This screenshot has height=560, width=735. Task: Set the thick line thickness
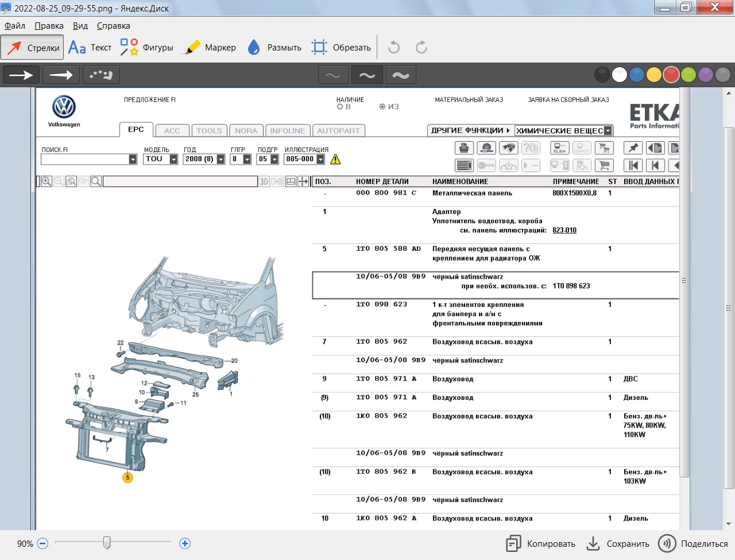point(401,75)
